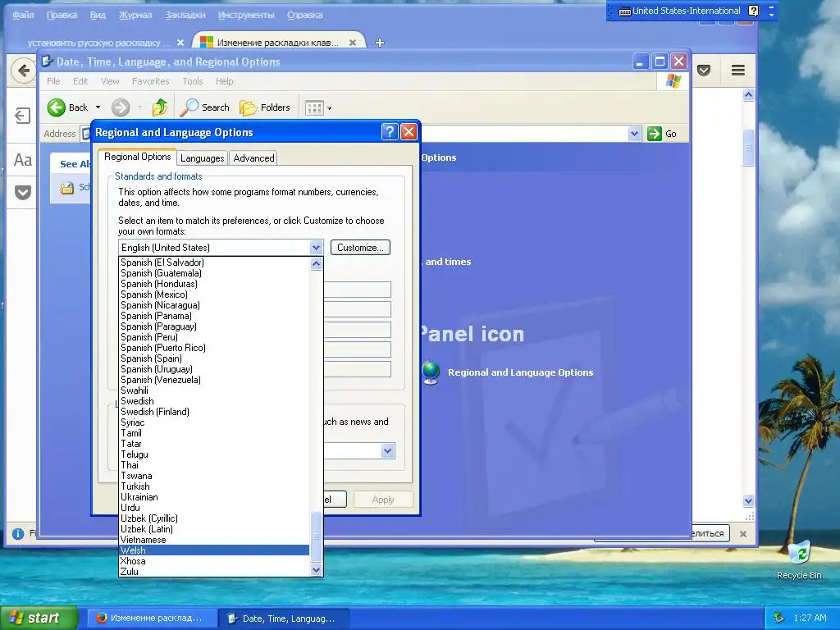Image resolution: width=840 pixels, height=630 pixels.
Task: Select Vietnamese in dropdown list
Action: 214,540
